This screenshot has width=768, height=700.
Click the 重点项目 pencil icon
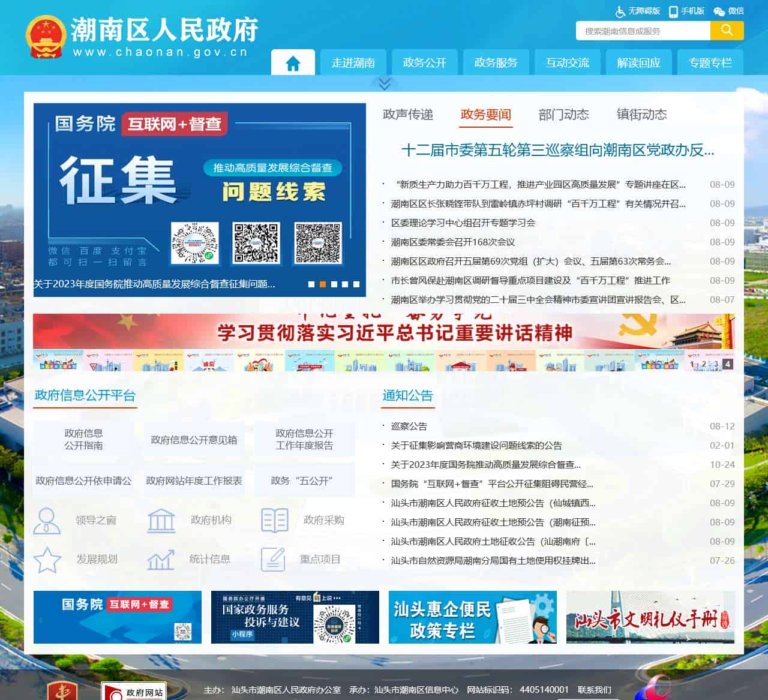(x=275, y=559)
